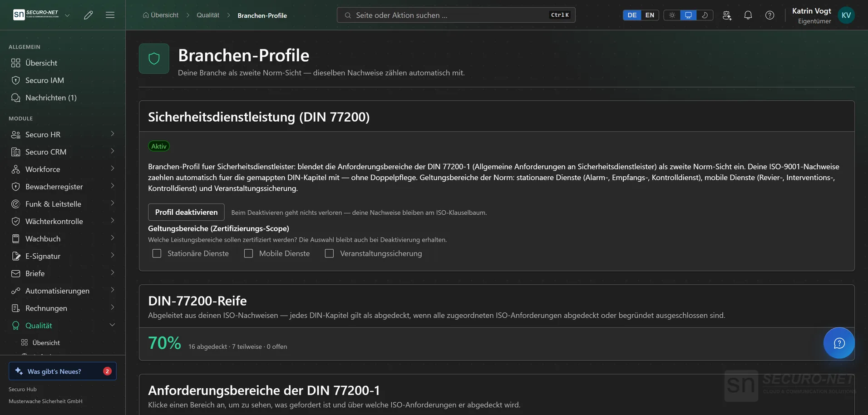Image resolution: width=868 pixels, height=415 pixels.
Task: Open Nachrichten (1)
Action: [x=63, y=98]
